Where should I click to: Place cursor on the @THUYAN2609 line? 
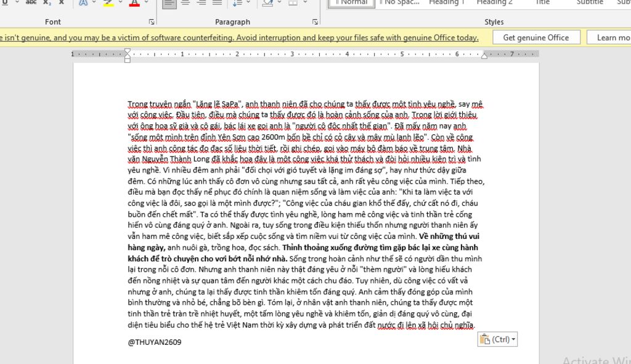[155, 342]
